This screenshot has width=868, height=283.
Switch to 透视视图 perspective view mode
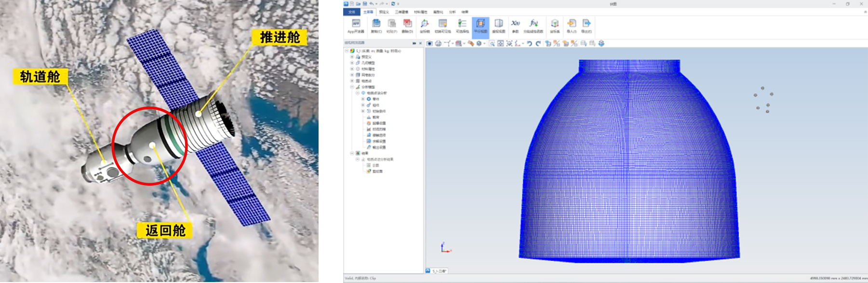coord(499,26)
